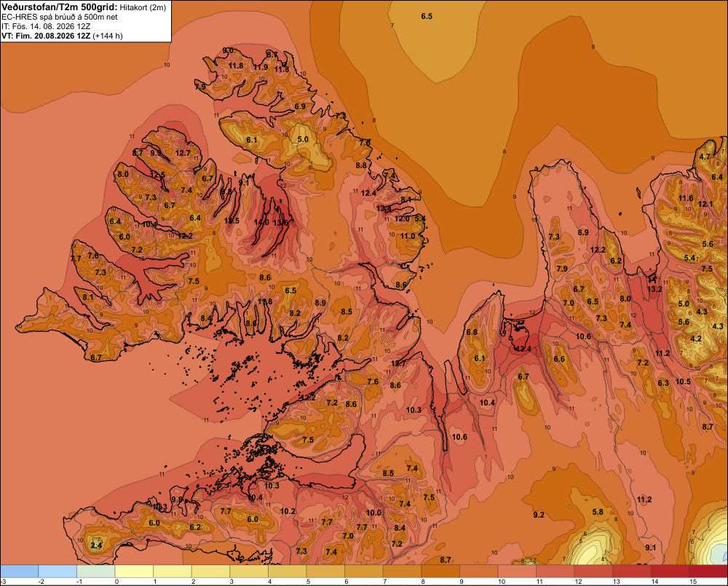Click the 9.2 temperature label in the southern highlands

(x=539, y=515)
